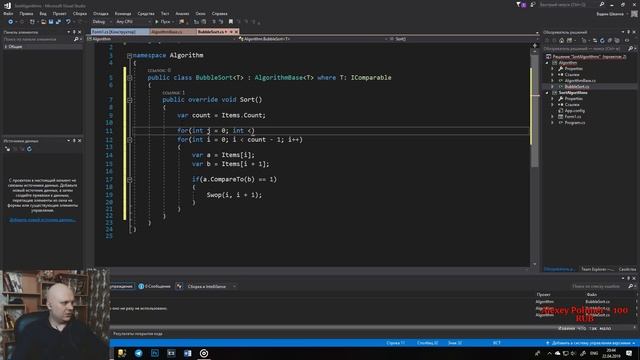This screenshot has width=640, height=360.
Task: Open the Windows notification center icon
Action: (629, 353)
